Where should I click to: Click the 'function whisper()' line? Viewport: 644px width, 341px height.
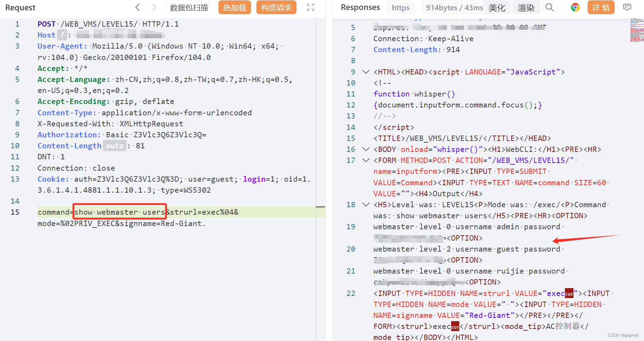click(414, 94)
